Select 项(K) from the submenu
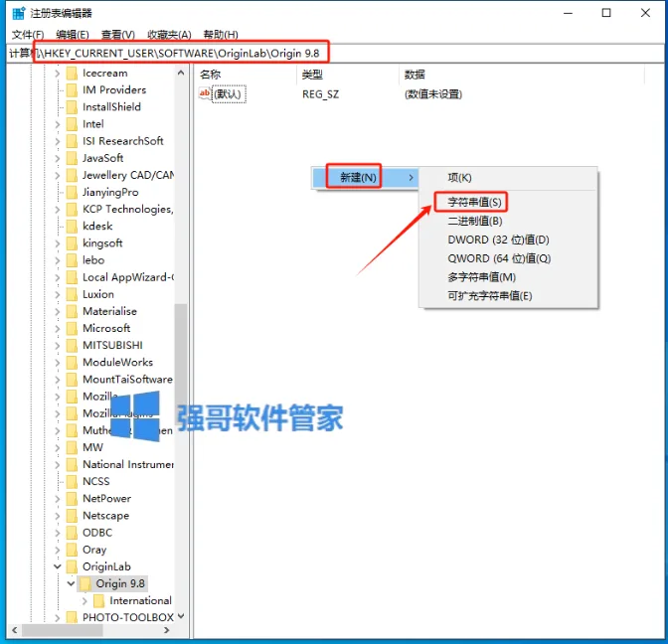Image resolution: width=668 pixels, height=644 pixels. coord(459,178)
